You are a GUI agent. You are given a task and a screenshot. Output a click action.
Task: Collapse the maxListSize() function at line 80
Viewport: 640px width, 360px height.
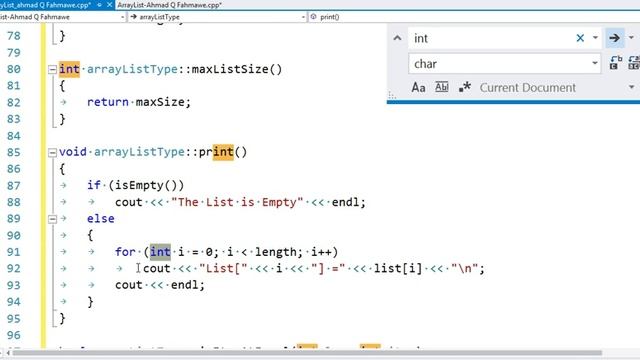[x=52, y=69]
